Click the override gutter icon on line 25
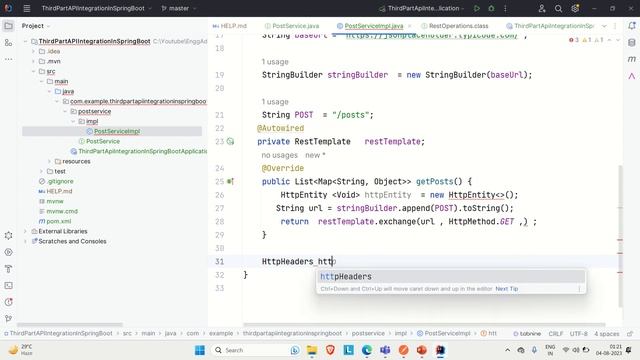The image size is (640, 360). pyautogui.click(x=231, y=181)
